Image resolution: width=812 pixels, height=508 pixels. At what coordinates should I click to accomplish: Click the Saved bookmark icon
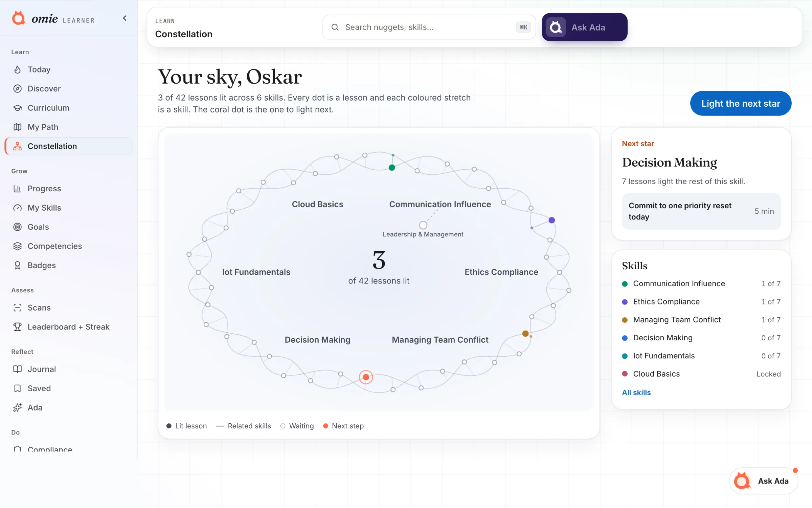18,388
